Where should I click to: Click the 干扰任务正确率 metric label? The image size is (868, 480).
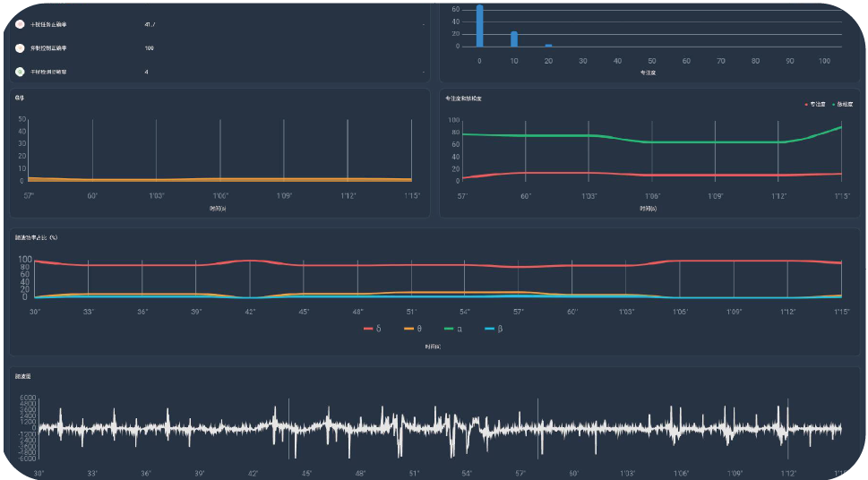[47, 24]
